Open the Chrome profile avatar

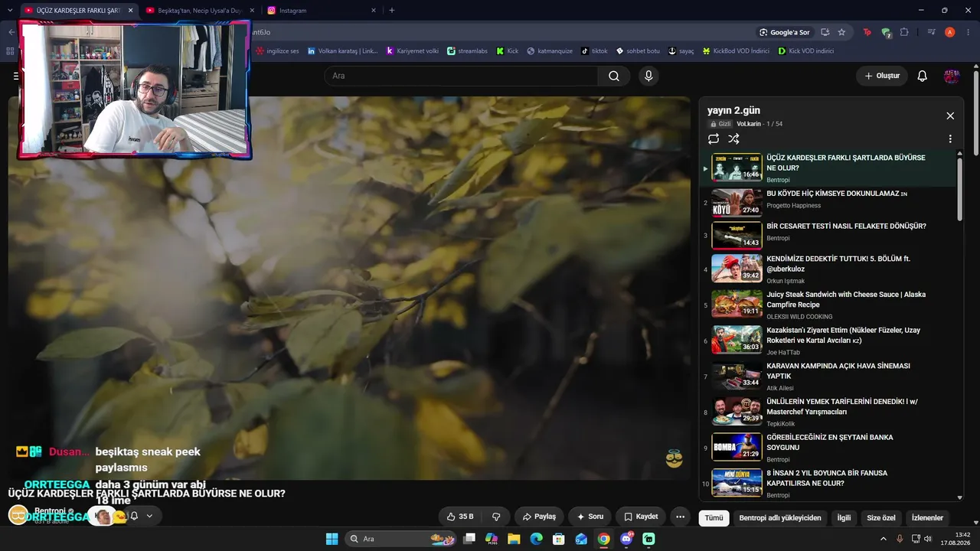click(x=949, y=32)
